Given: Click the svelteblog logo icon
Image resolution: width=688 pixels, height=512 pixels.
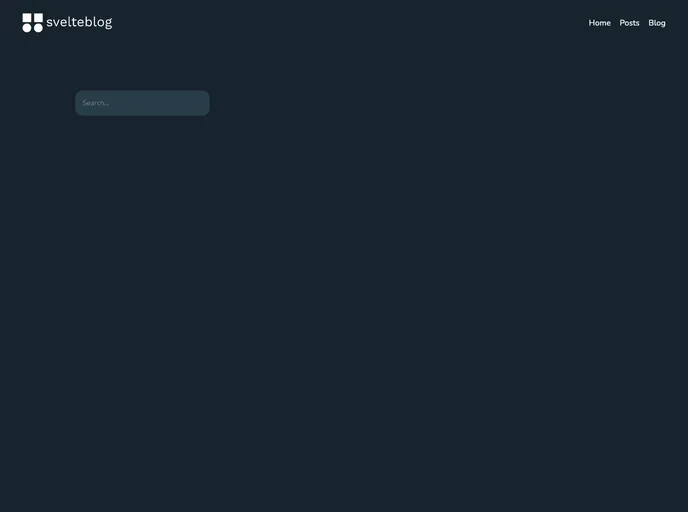Looking at the screenshot, I should coord(33,23).
